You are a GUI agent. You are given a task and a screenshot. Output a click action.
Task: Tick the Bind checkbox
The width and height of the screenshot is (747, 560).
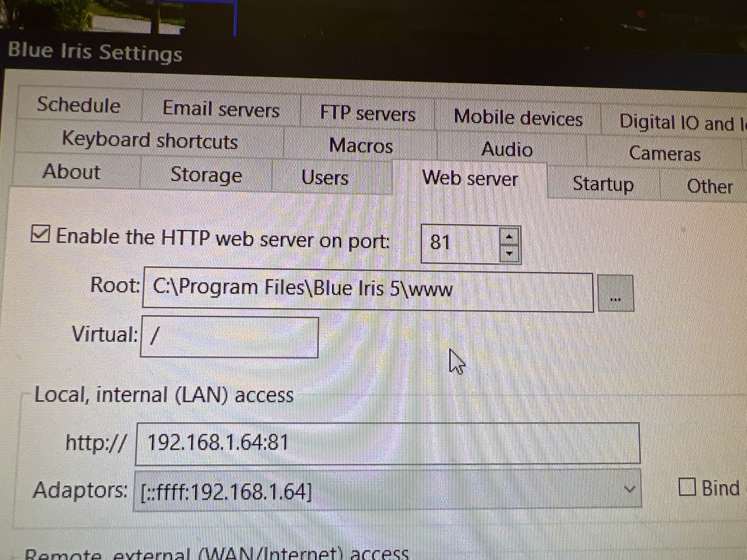coord(688,487)
